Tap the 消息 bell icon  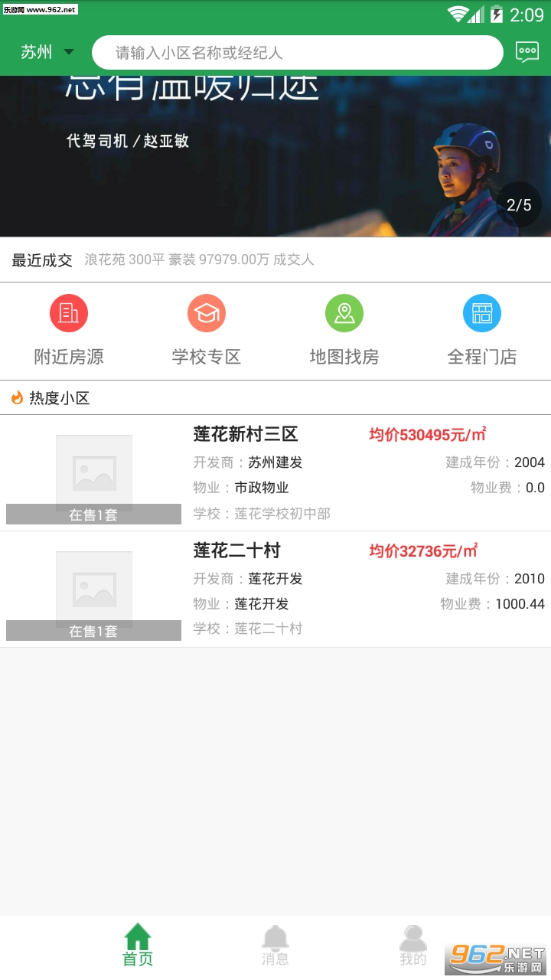[275, 936]
